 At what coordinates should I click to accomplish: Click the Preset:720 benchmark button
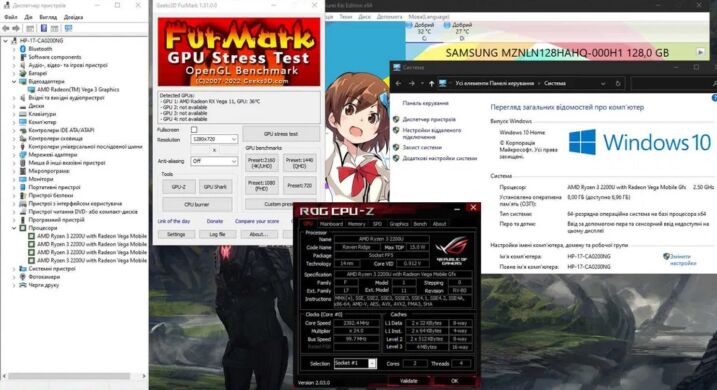pyautogui.click(x=300, y=186)
